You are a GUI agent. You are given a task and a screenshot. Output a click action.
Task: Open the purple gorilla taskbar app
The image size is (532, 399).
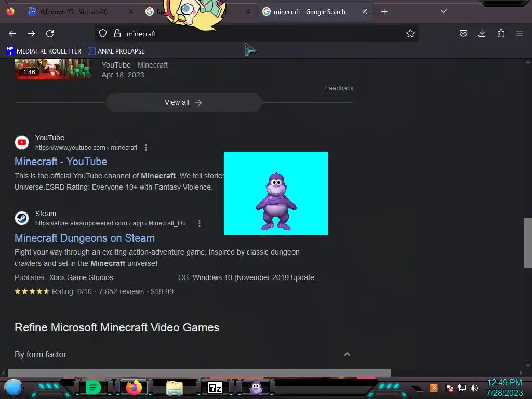tap(256, 388)
